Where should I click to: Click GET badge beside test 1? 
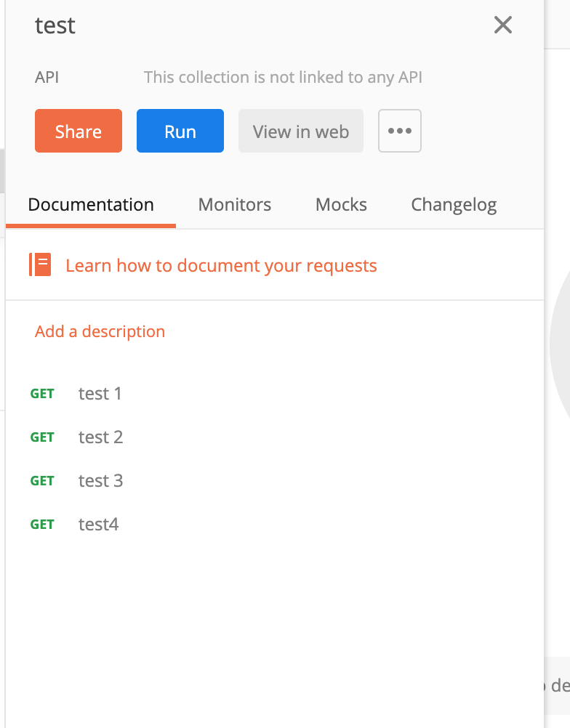tap(42, 394)
